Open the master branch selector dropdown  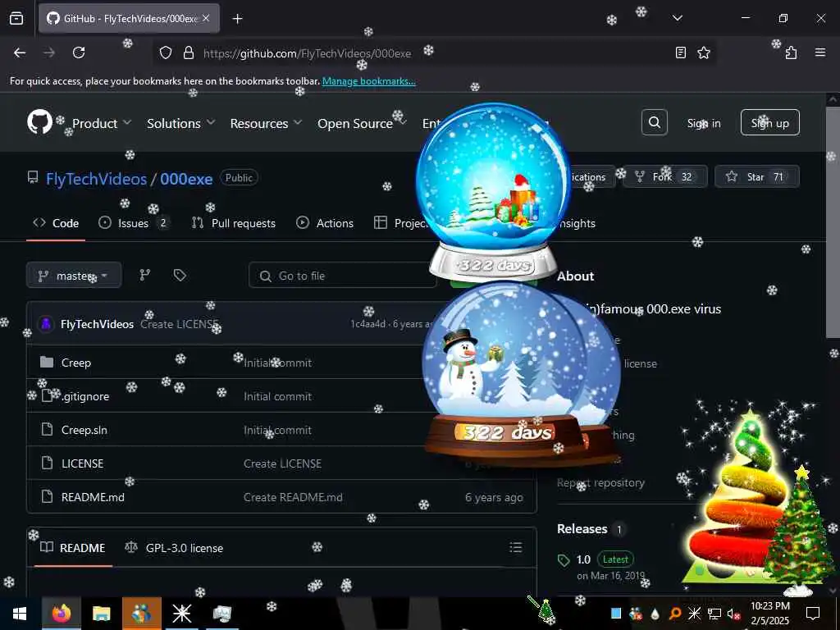pyautogui.click(x=74, y=276)
